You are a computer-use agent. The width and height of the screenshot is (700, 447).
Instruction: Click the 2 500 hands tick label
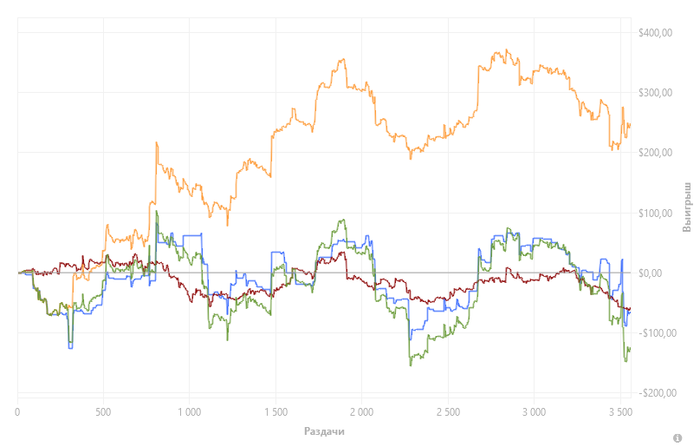(448, 412)
